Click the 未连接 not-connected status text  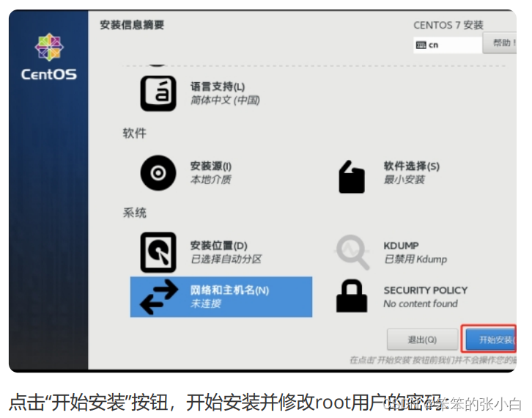coord(206,304)
